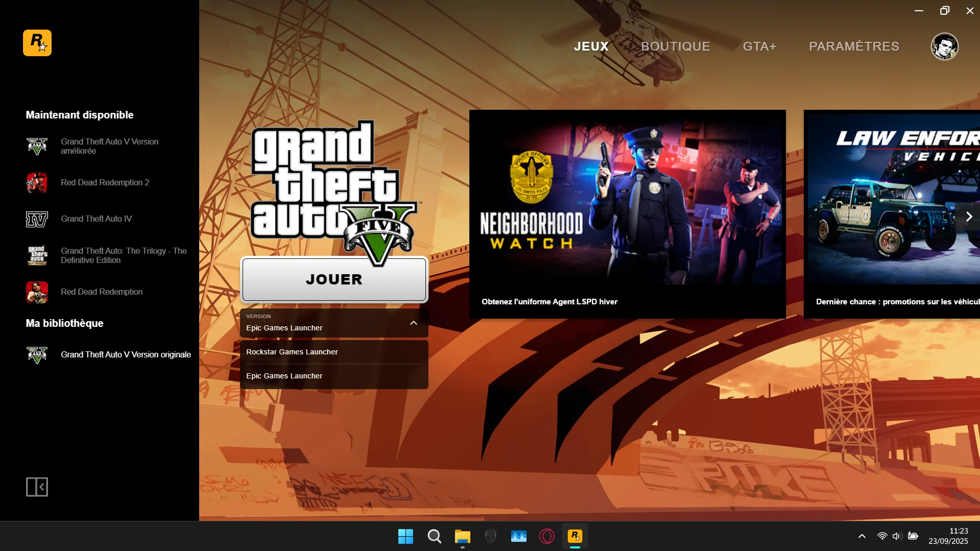Choose Epic Games Launcher in dropdown list
The image size is (980, 551).
[334, 376]
